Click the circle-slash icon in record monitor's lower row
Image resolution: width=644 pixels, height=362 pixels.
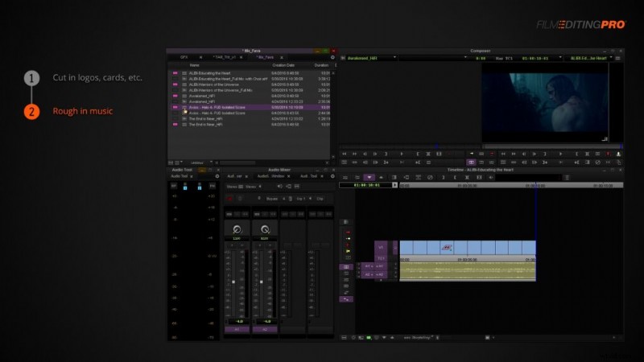pyautogui.click(x=597, y=162)
